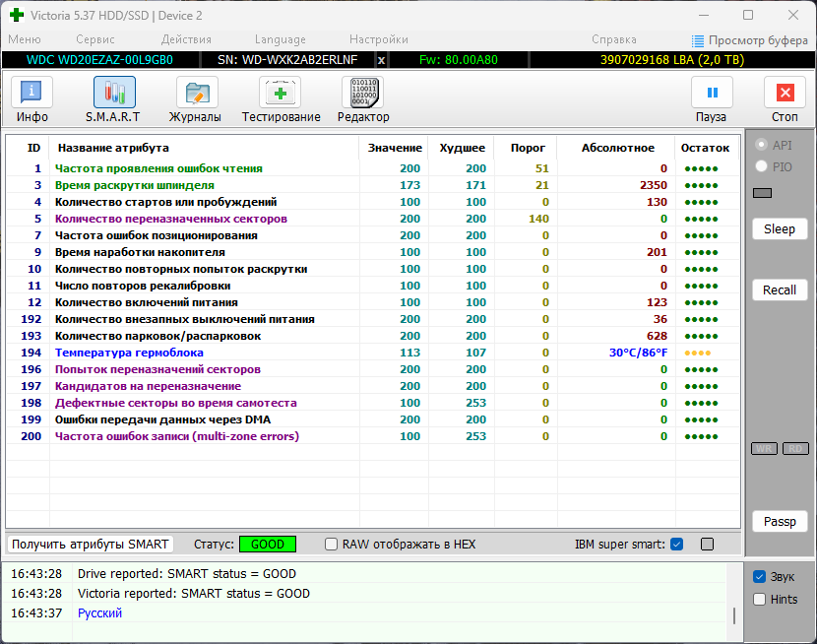Screen dimensions: 817x644
Task: Enable the Hints checkbox
Action: pos(759,599)
